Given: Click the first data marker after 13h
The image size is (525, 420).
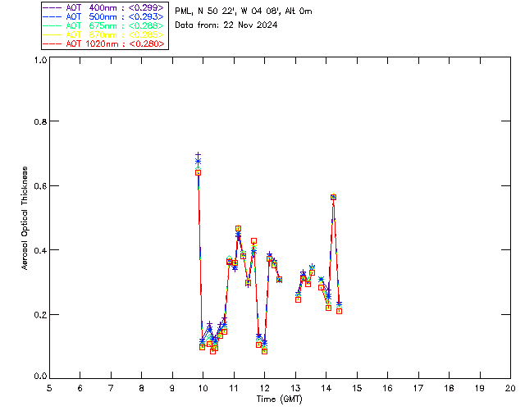Looking at the screenshot, I should [x=298, y=299].
